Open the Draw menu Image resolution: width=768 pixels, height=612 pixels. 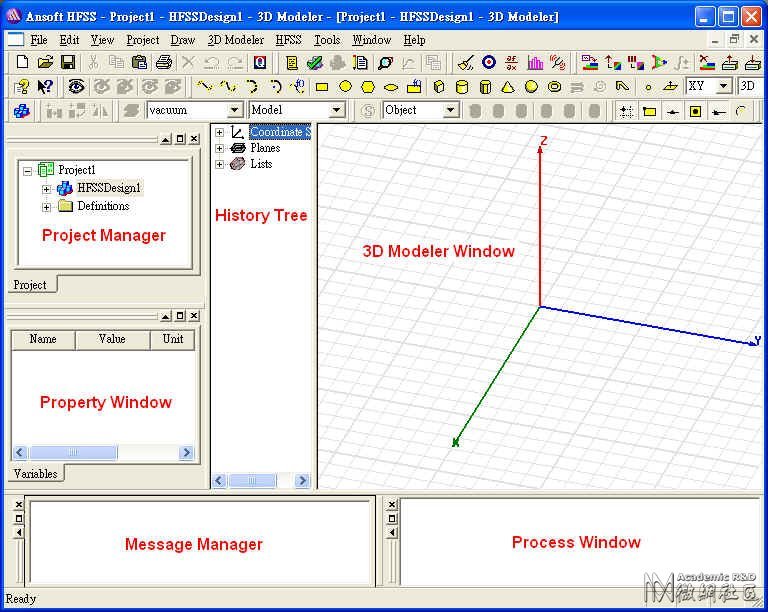183,40
